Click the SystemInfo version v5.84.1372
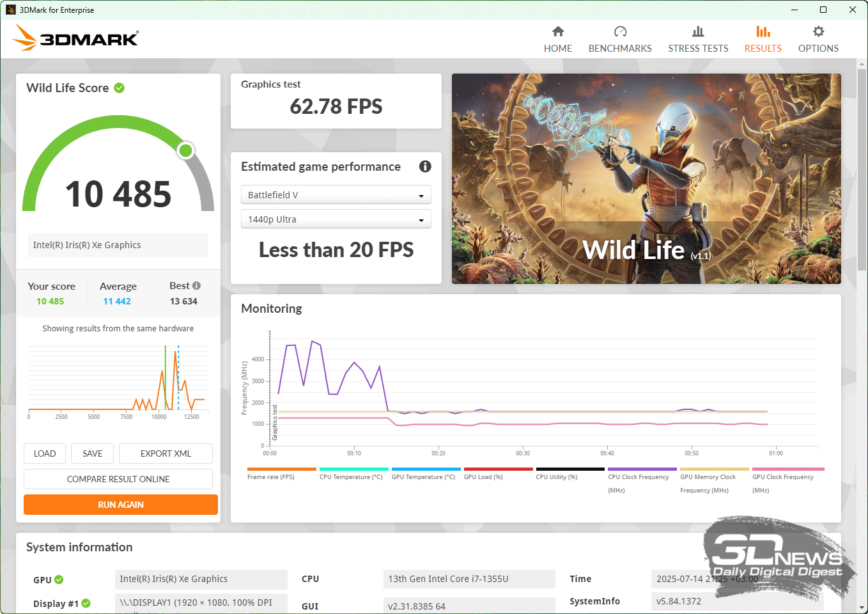 tap(738, 601)
